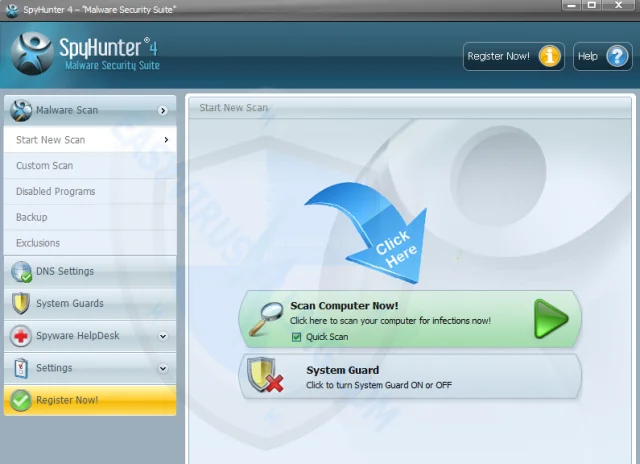This screenshot has width=640, height=464.
Task: Collapse the Malware Scan section arrow
Action: [163, 111]
